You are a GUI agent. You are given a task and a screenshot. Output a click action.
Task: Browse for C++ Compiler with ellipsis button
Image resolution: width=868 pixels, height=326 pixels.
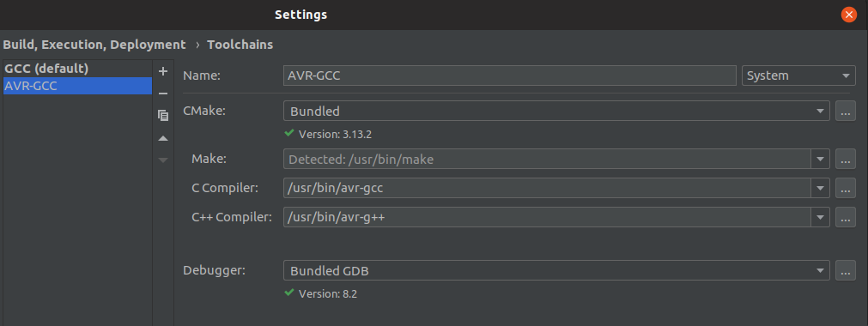point(845,217)
